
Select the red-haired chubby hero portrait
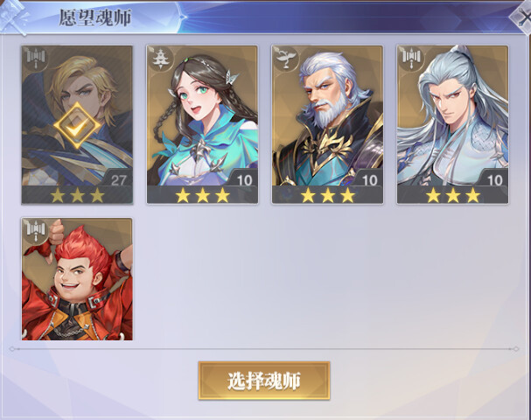[77, 279]
